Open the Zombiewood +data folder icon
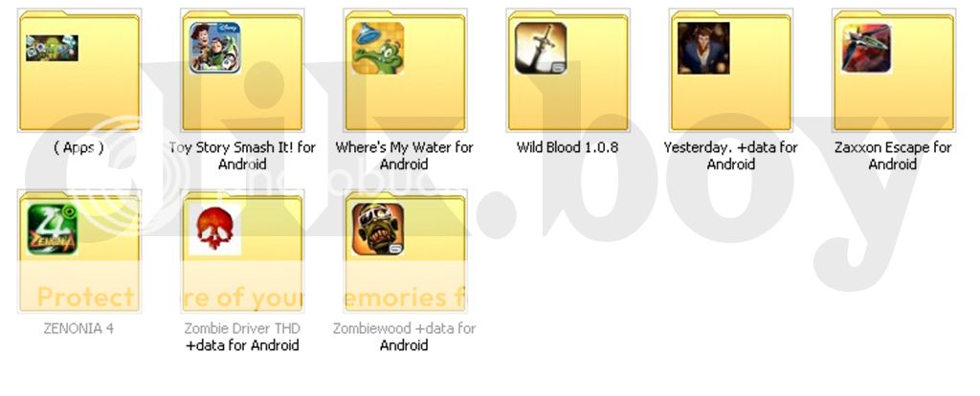This screenshot has height=396, width=980. pos(405,252)
